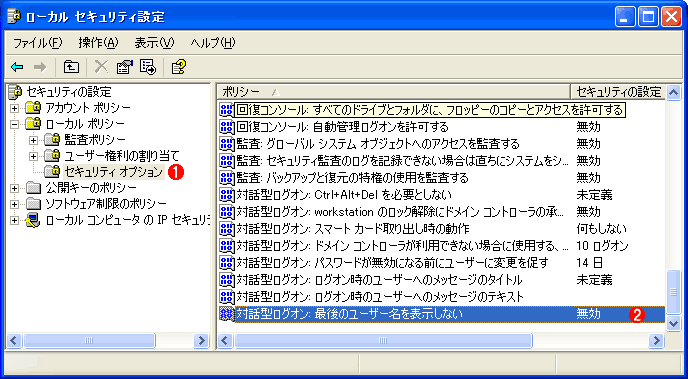This screenshot has height=379, width=688.
Task: Click the 10 ログオン setting value
Action: pos(602,245)
